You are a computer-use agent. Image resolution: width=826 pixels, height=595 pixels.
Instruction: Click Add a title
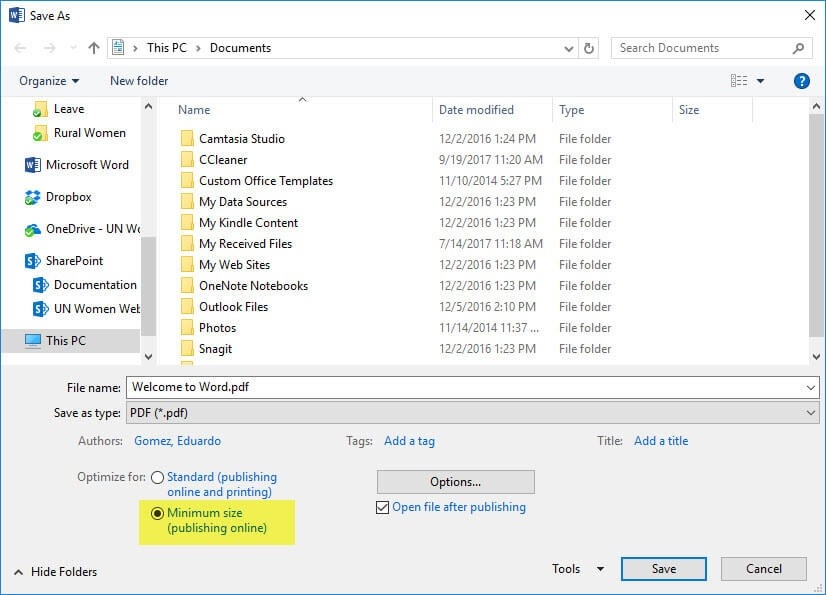(x=661, y=441)
